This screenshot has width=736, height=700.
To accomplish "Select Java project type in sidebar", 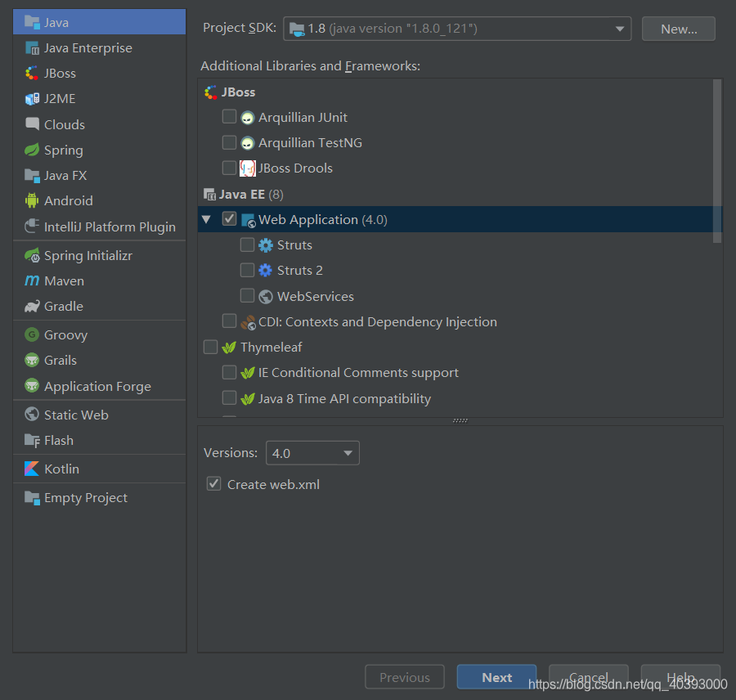I will point(100,22).
